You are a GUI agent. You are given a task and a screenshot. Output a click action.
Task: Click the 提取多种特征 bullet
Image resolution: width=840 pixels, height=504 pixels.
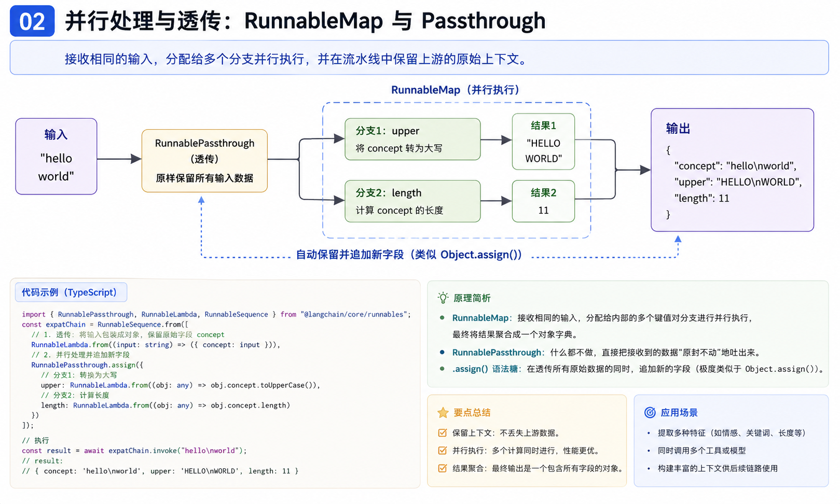pyautogui.click(x=726, y=433)
